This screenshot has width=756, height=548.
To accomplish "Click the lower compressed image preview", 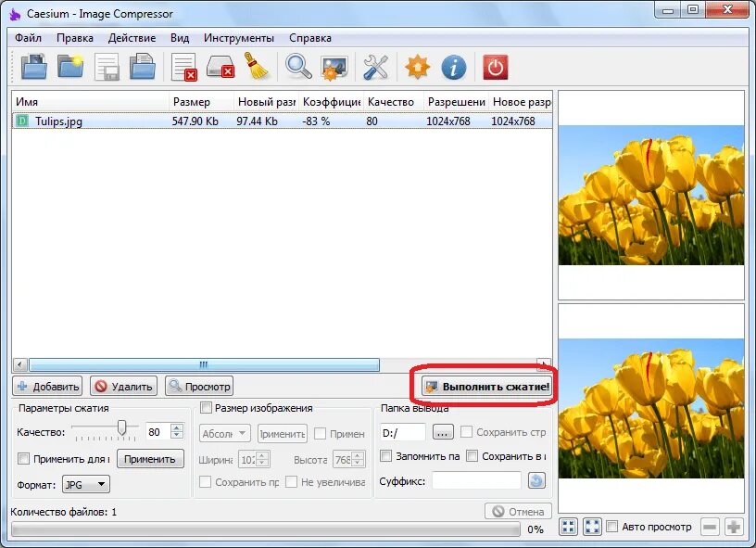I will pyautogui.click(x=651, y=408).
